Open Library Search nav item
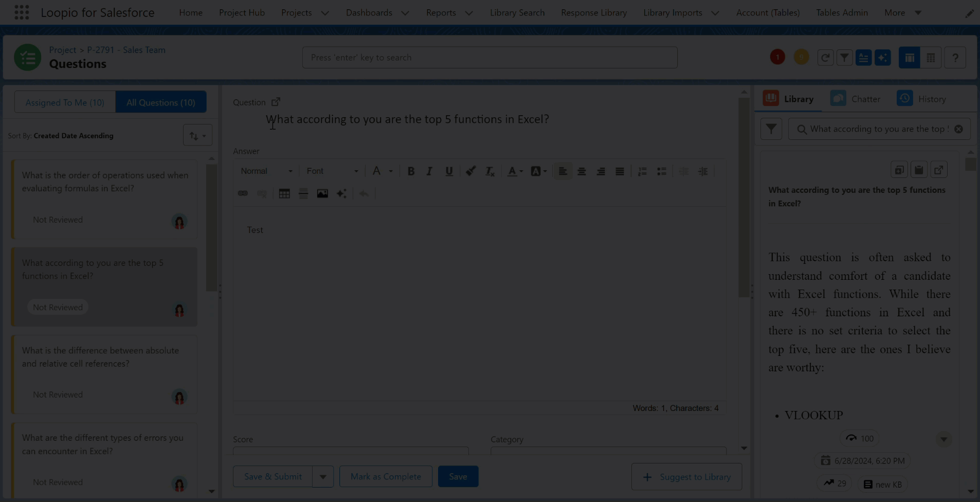980x502 pixels. click(517, 12)
